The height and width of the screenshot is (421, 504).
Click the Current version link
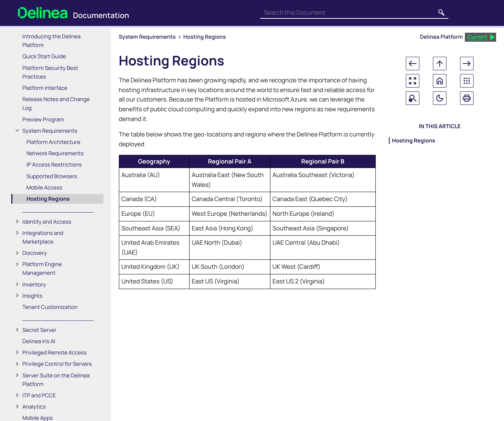477,37
